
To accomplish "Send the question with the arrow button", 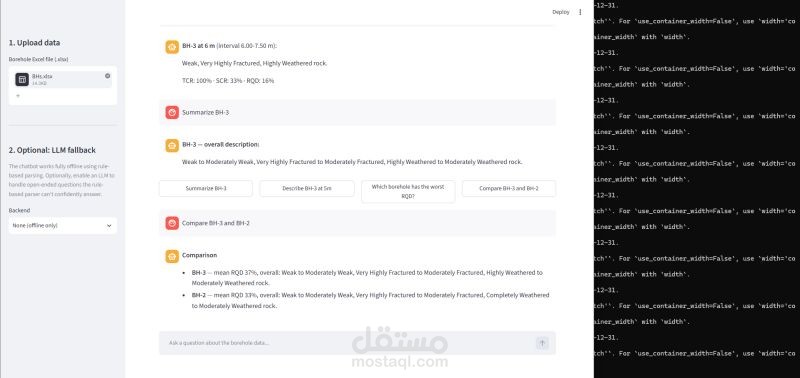I will (x=542, y=343).
